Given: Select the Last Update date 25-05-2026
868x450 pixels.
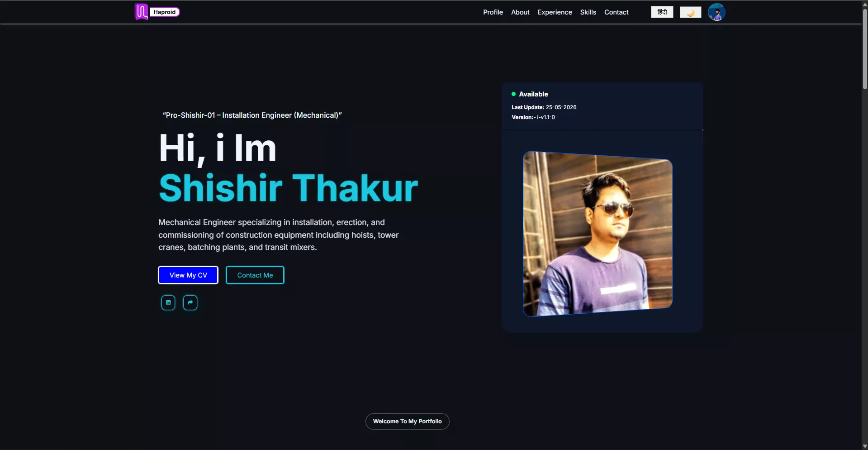Looking at the screenshot, I should click(561, 107).
